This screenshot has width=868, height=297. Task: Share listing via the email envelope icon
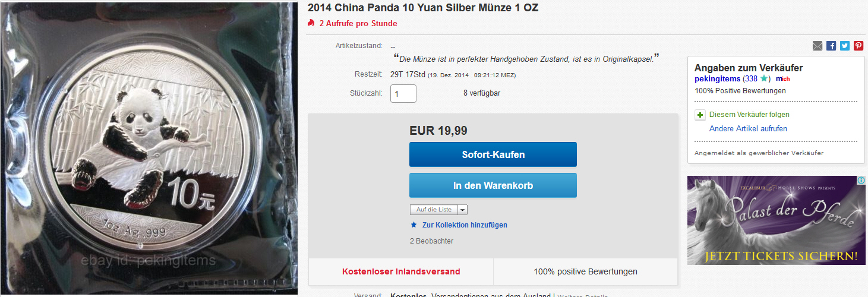pos(818,46)
